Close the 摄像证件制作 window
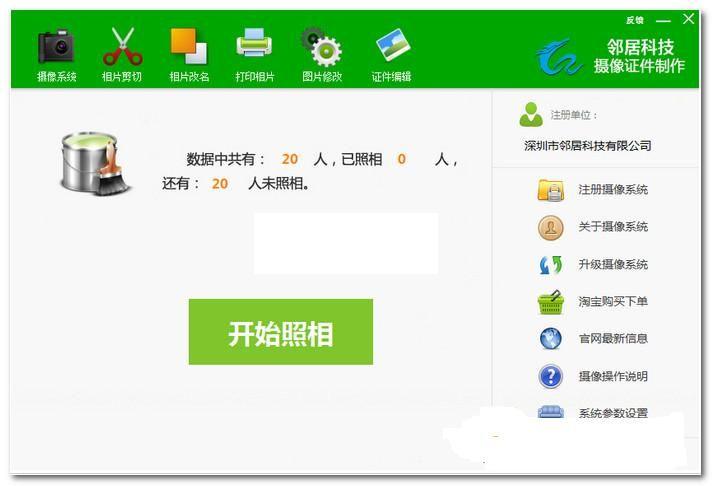Viewport: 712px width, 486px height. click(689, 19)
